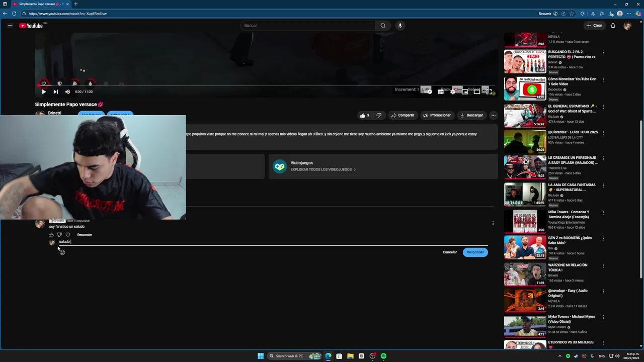
Task: Click the Promocionar button
Action: click(x=437, y=115)
